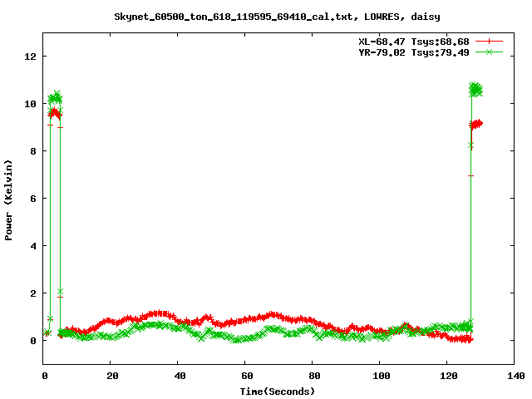Click the x-axis tick label 20

click(x=112, y=376)
